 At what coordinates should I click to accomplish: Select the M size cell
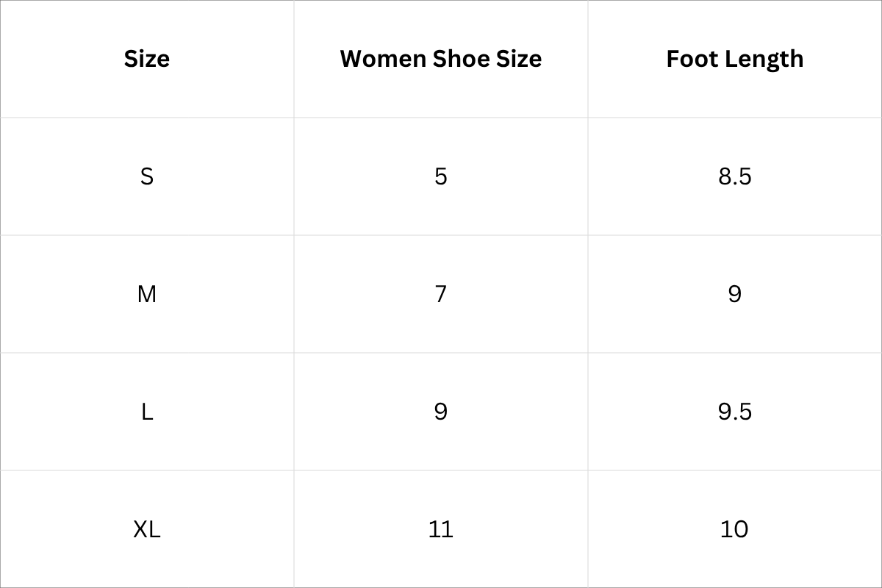coord(147,294)
